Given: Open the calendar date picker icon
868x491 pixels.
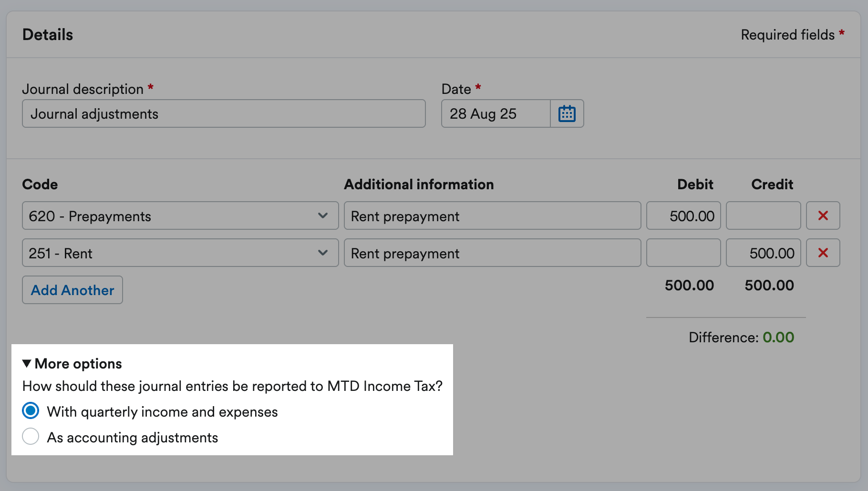Looking at the screenshot, I should [567, 114].
